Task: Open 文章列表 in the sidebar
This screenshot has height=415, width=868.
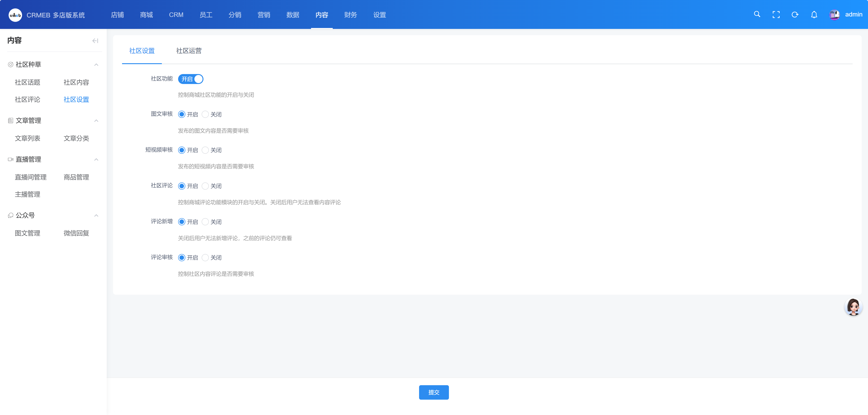Action: pyautogui.click(x=28, y=138)
